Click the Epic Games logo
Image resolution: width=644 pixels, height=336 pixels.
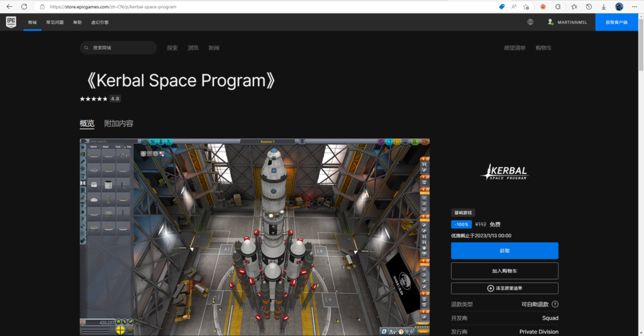[11, 22]
